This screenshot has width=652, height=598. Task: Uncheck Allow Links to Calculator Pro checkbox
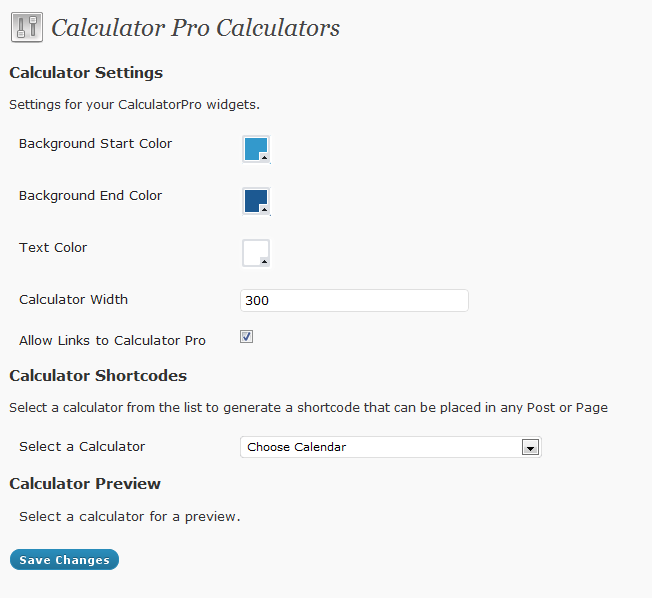point(246,336)
